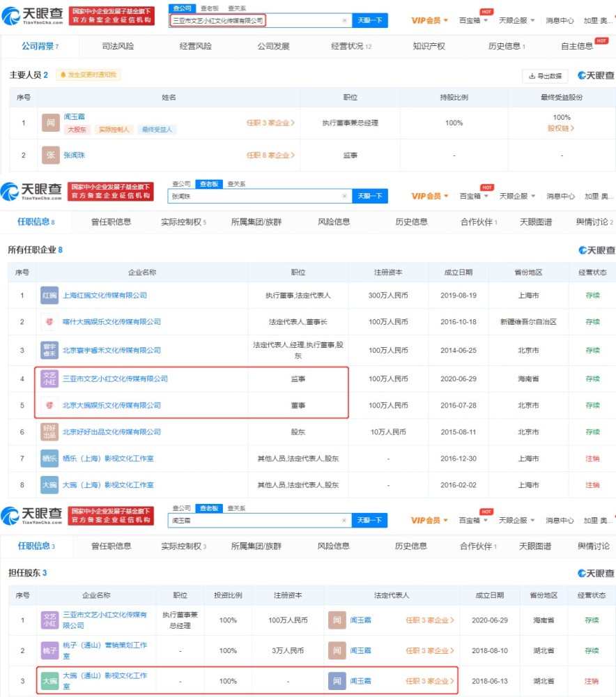Click the 闻 avatar in the 桃子（通山）营销策划工作室 row
Viewport: 616px width, 697px height.
point(337,650)
